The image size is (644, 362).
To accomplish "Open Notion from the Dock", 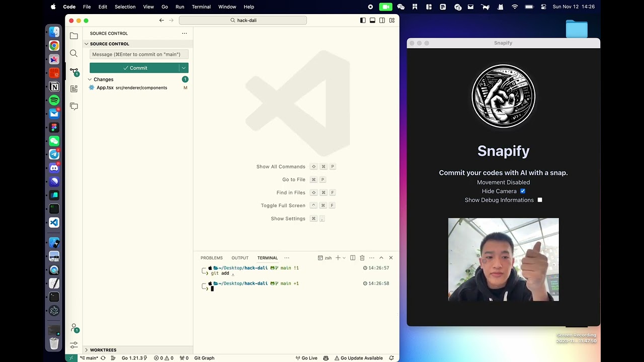I will coord(54,86).
